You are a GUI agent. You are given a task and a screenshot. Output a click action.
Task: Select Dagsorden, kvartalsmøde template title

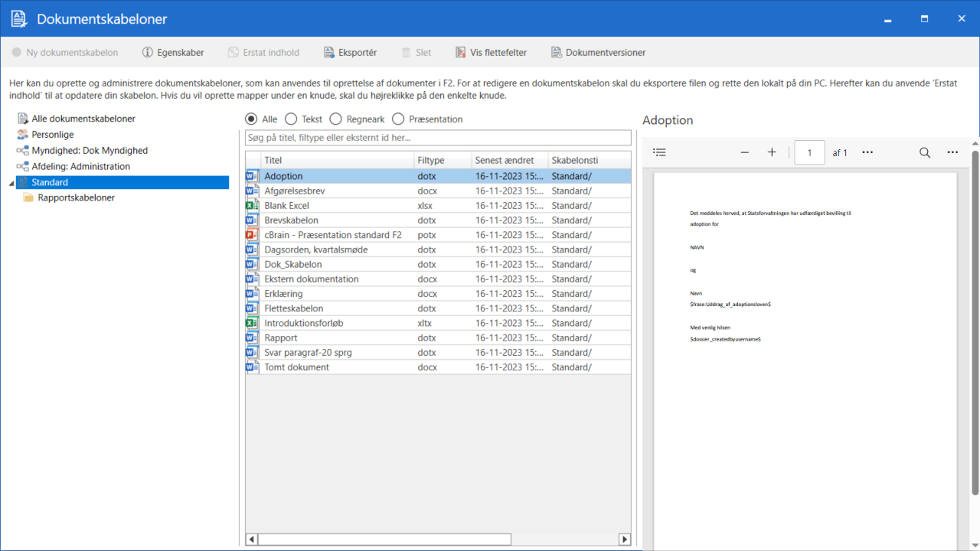click(x=315, y=249)
